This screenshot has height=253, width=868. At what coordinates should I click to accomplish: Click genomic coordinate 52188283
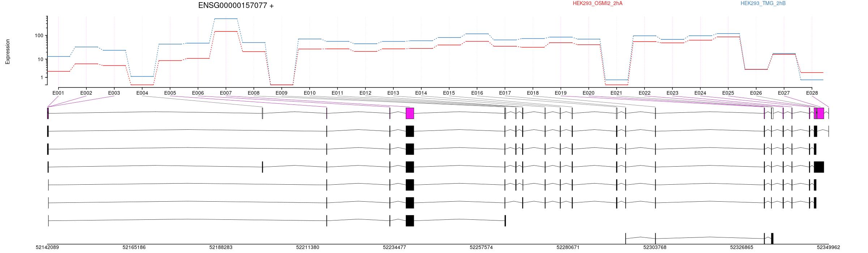tap(221, 248)
